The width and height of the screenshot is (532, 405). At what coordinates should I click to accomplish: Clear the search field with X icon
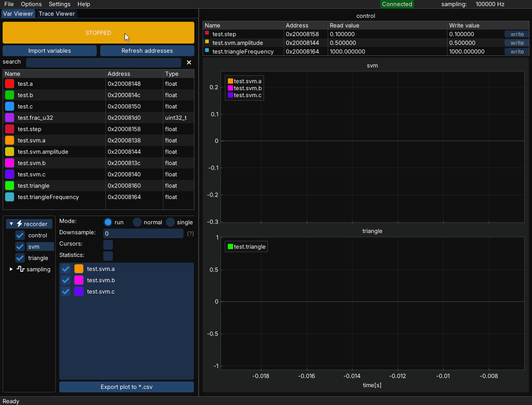click(x=189, y=62)
